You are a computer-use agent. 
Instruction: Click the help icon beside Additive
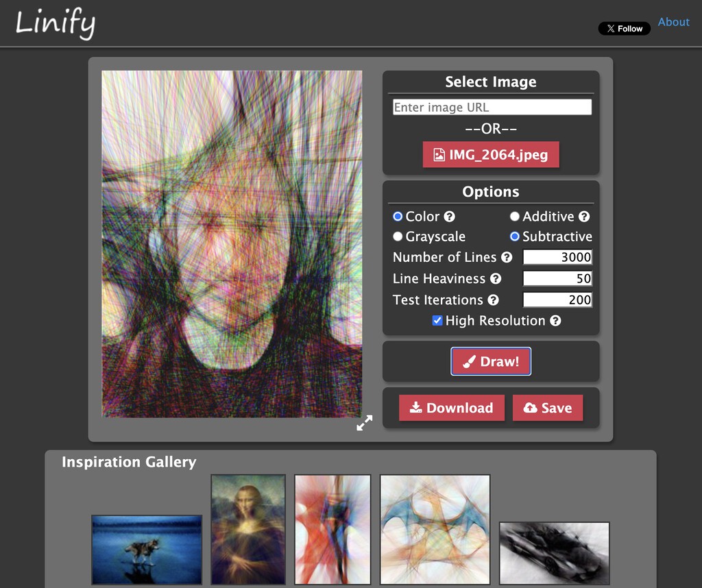(584, 217)
